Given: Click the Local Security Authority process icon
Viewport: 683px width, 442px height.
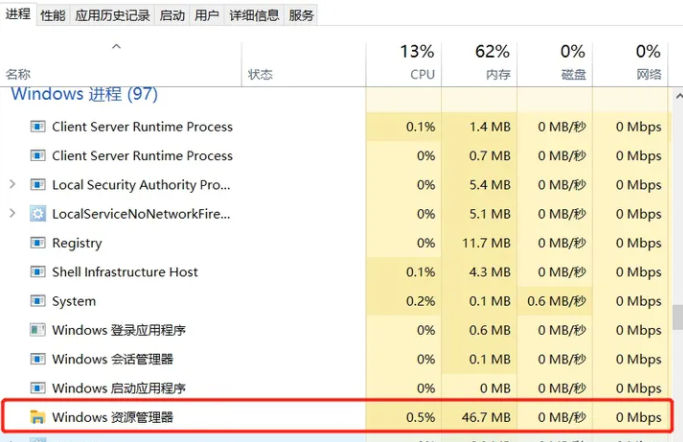Looking at the screenshot, I should click(x=37, y=185).
